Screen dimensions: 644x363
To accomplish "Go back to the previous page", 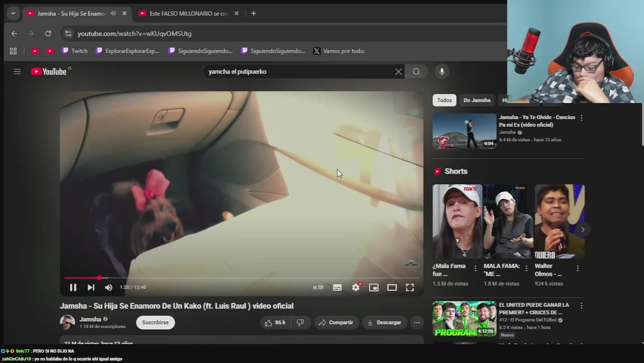I will (x=14, y=34).
